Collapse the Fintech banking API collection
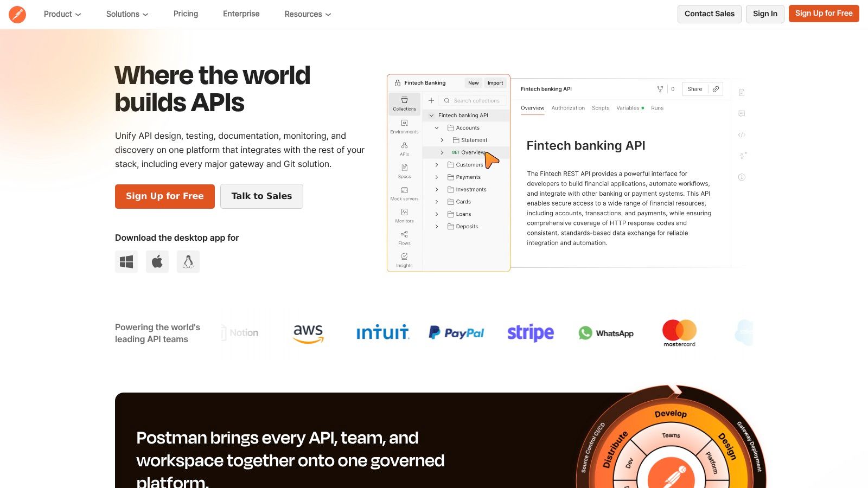The width and height of the screenshot is (868, 488). point(432,115)
